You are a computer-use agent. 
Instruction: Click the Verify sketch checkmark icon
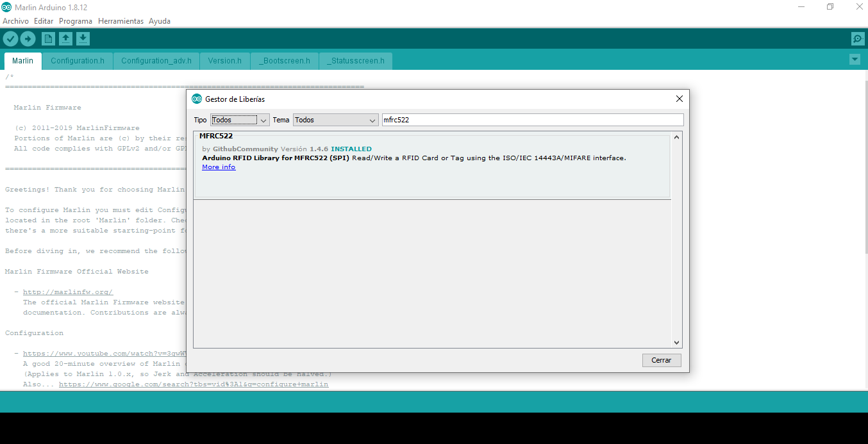pyautogui.click(x=10, y=39)
